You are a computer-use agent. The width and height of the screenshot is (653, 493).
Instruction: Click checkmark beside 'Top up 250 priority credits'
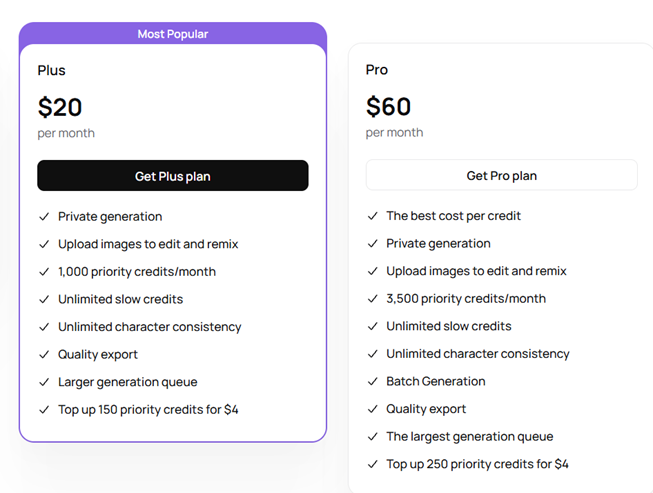point(372,464)
